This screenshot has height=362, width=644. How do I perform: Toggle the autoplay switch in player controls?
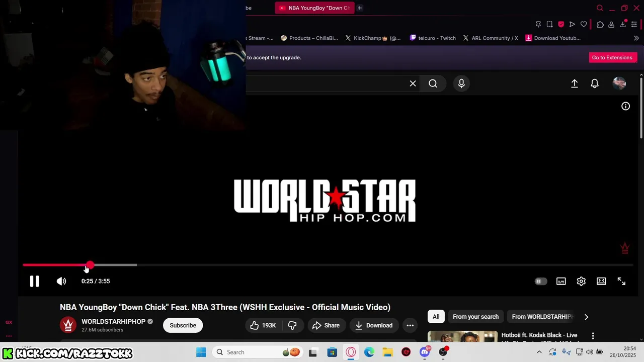point(540,281)
